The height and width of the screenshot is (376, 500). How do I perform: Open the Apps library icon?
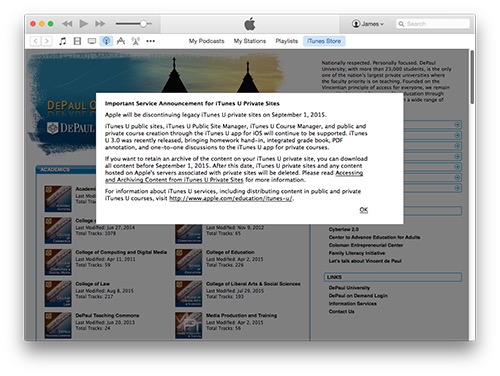[121, 41]
